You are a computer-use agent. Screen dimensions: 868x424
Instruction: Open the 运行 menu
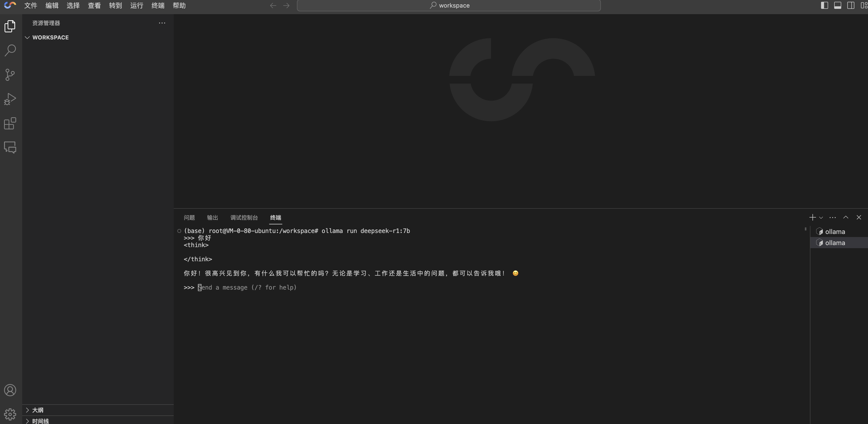(x=137, y=5)
